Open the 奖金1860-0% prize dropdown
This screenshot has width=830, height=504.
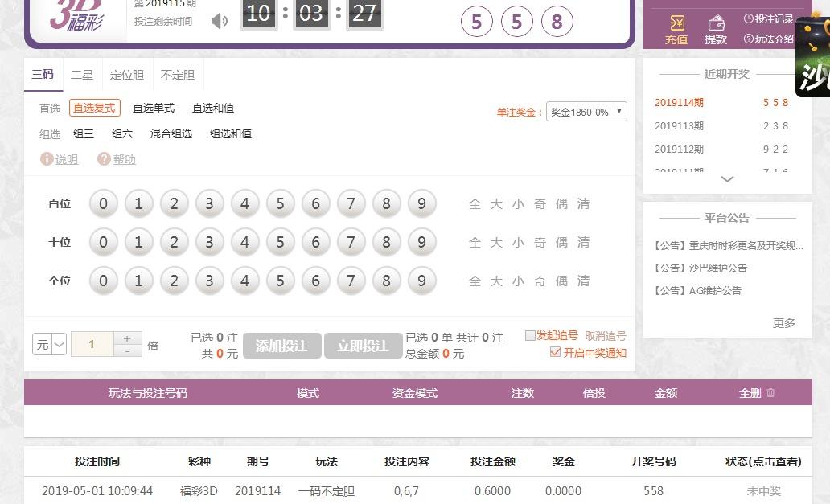[x=586, y=112]
